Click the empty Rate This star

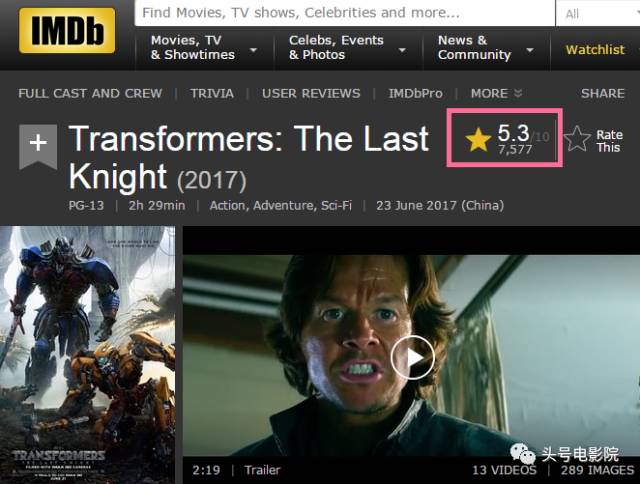tap(577, 139)
